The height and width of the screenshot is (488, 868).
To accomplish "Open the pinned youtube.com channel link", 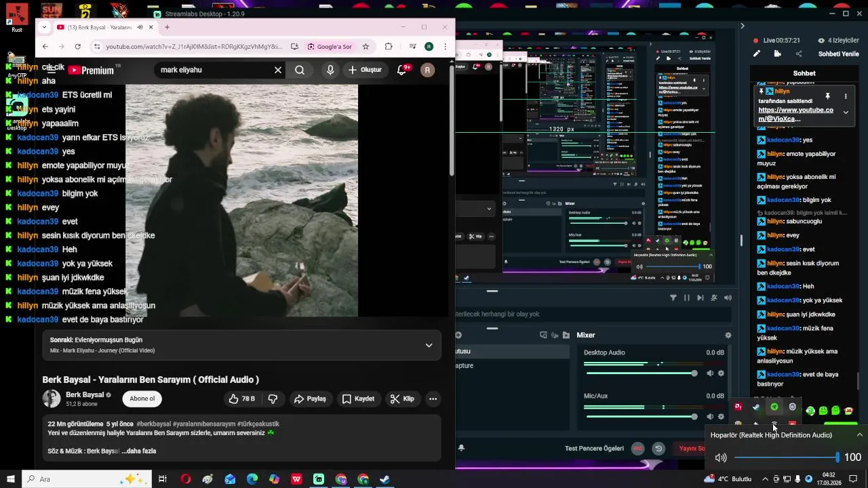I will click(795, 115).
